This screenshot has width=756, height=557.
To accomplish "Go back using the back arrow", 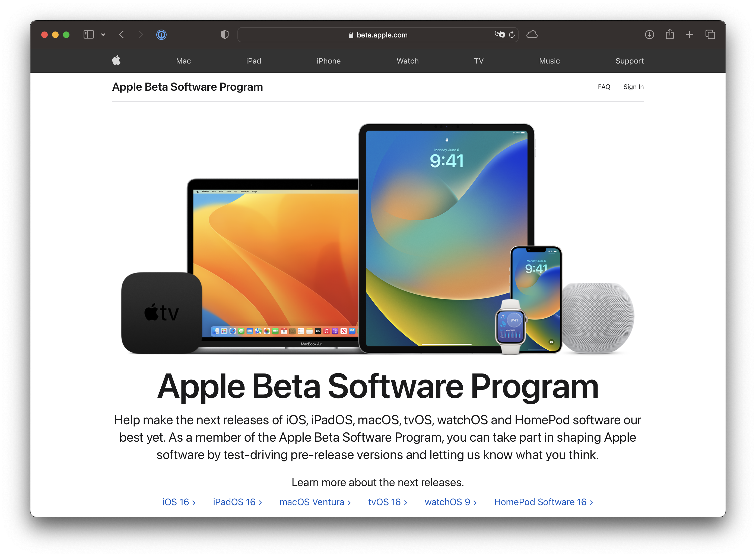I will tap(121, 34).
